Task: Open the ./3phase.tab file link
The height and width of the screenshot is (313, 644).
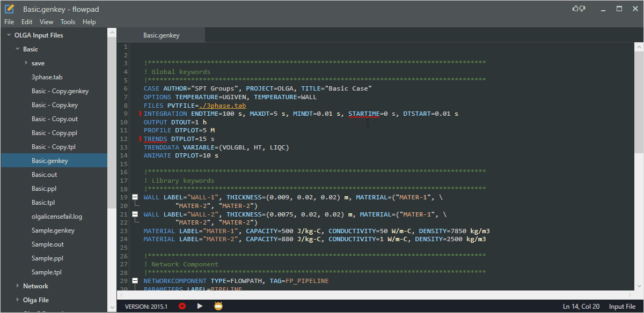Action: click(x=222, y=106)
